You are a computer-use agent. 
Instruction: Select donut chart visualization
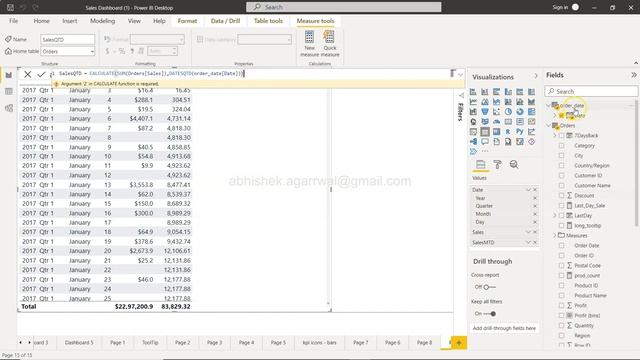pyautogui.click(x=520, y=111)
